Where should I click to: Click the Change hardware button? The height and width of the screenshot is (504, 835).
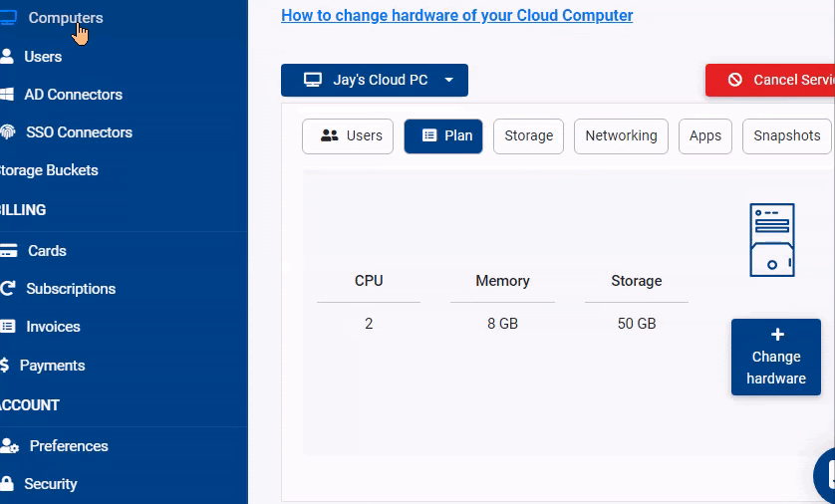click(x=776, y=358)
